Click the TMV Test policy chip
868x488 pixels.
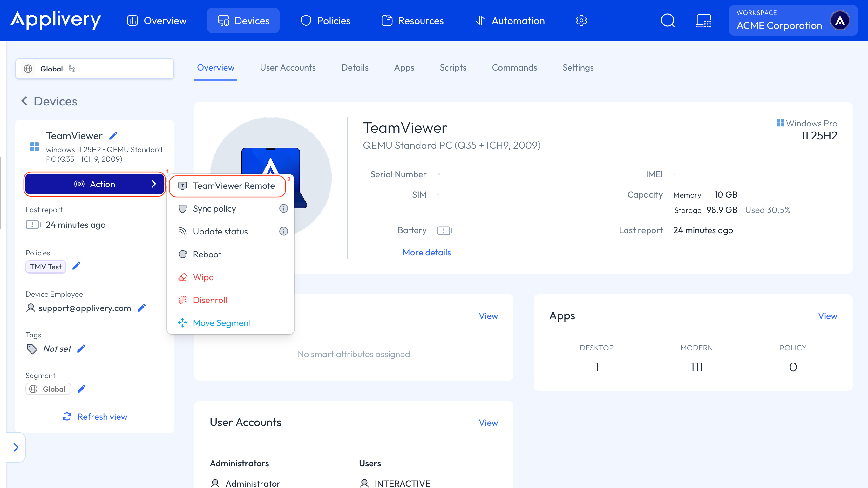46,267
